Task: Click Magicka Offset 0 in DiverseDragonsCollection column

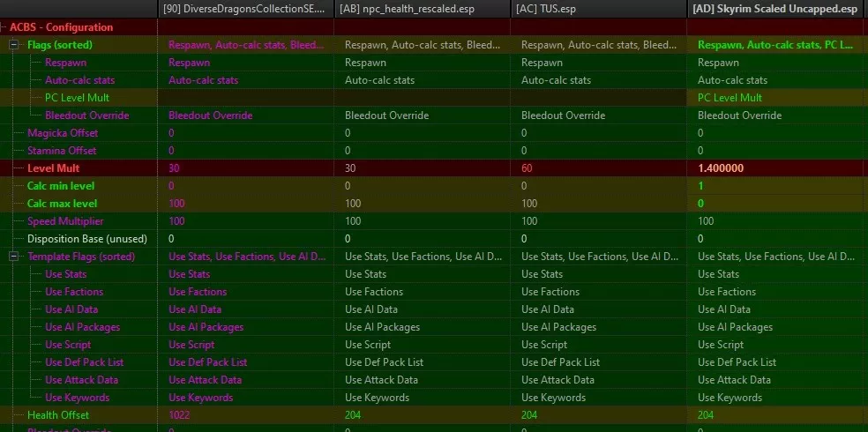Action: click(x=171, y=133)
